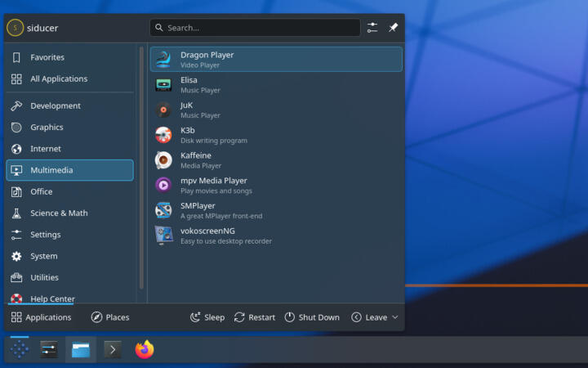Image resolution: width=588 pixels, height=368 pixels.
Task: Open Office category
Action: (x=69, y=191)
